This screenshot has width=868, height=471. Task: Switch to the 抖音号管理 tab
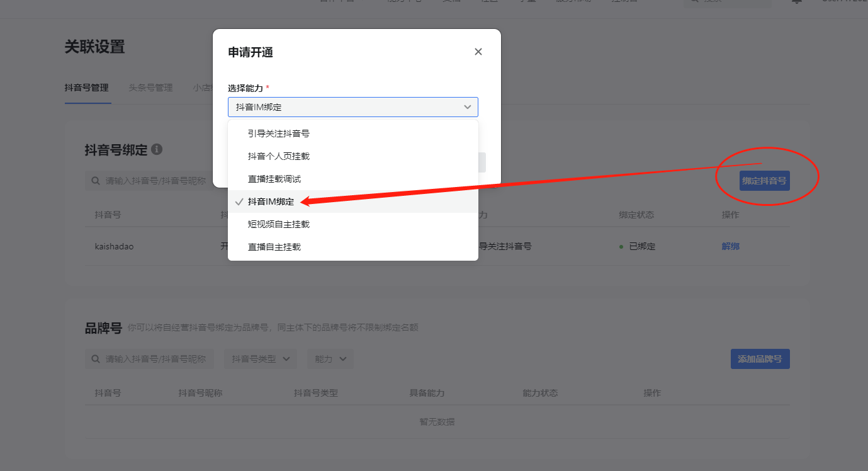pos(86,88)
